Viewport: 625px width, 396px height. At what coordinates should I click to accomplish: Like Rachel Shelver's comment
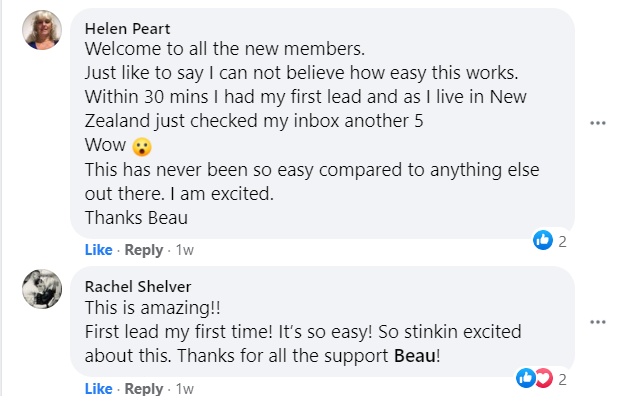pos(98,388)
